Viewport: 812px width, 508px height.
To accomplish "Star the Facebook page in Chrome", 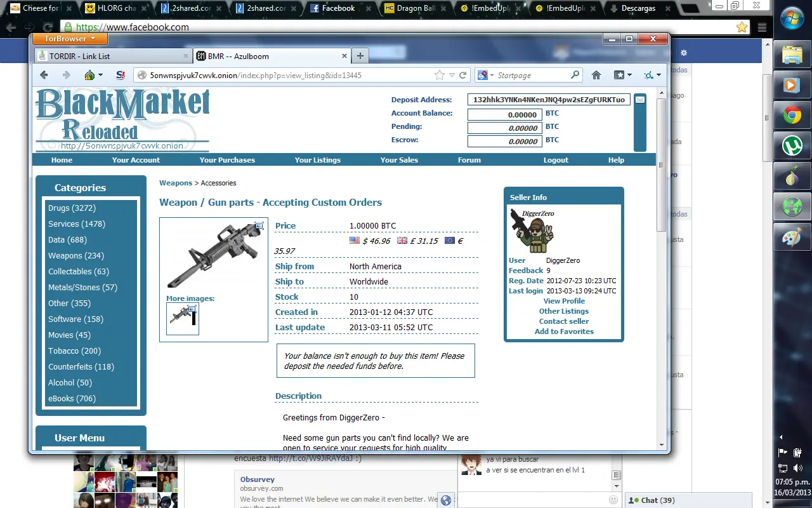I will [x=742, y=27].
